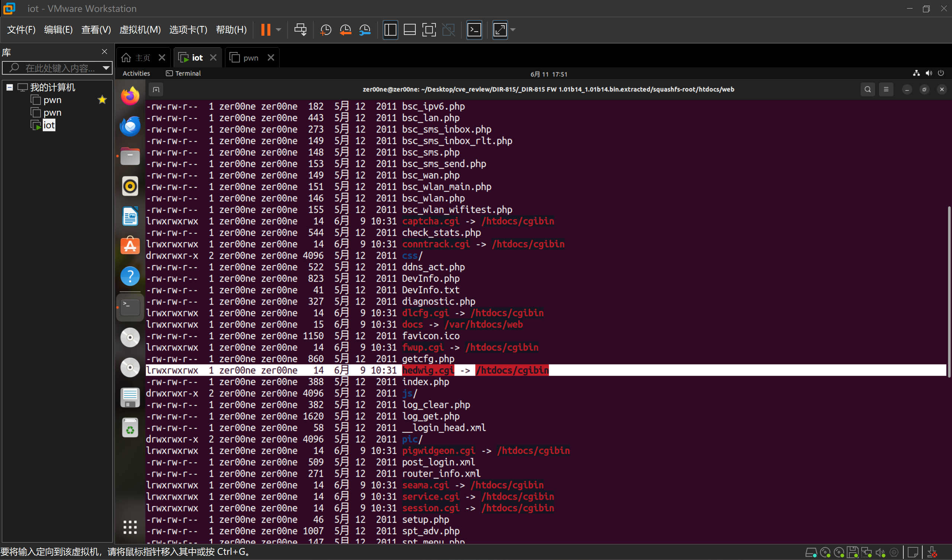Click VMware status bar sound device icon
952x560 pixels.
880,553
